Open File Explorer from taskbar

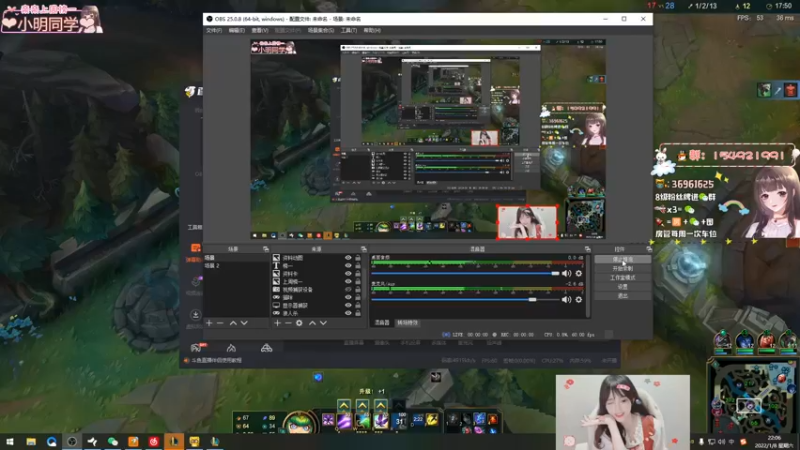coord(31,441)
